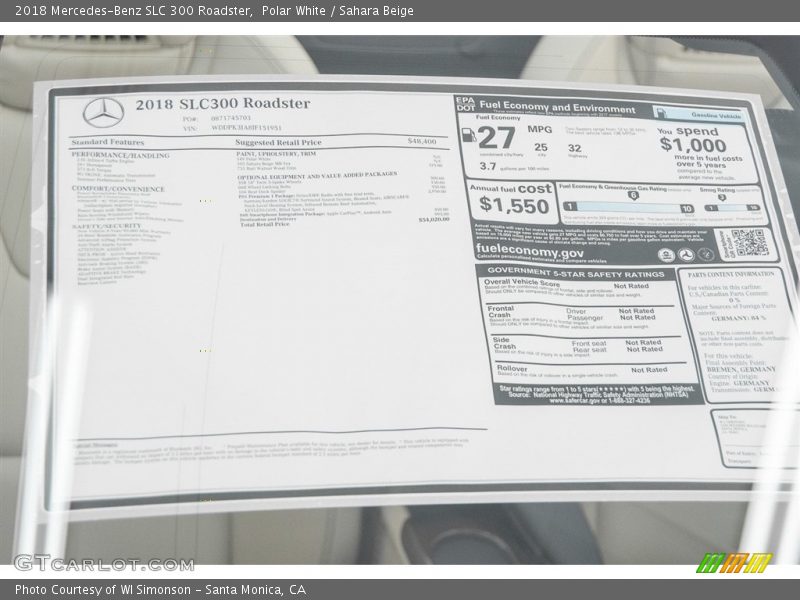Click the QR code on the EPA label
Image resolution: width=800 pixels, height=600 pixels.
pyautogui.click(x=747, y=243)
